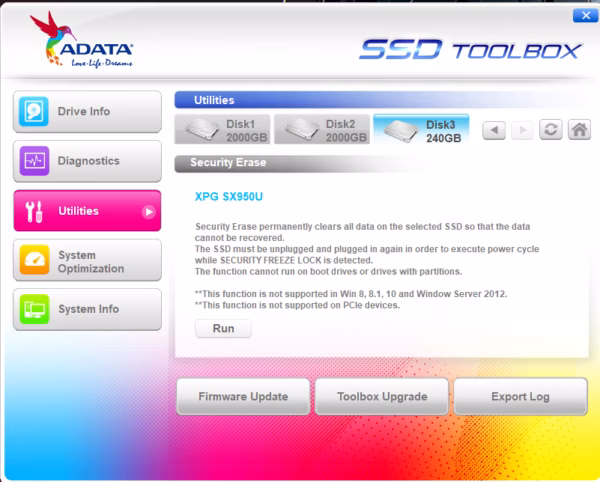Open System Optimization section
The image size is (600, 482).
pyautogui.click(x=87, y=261)
